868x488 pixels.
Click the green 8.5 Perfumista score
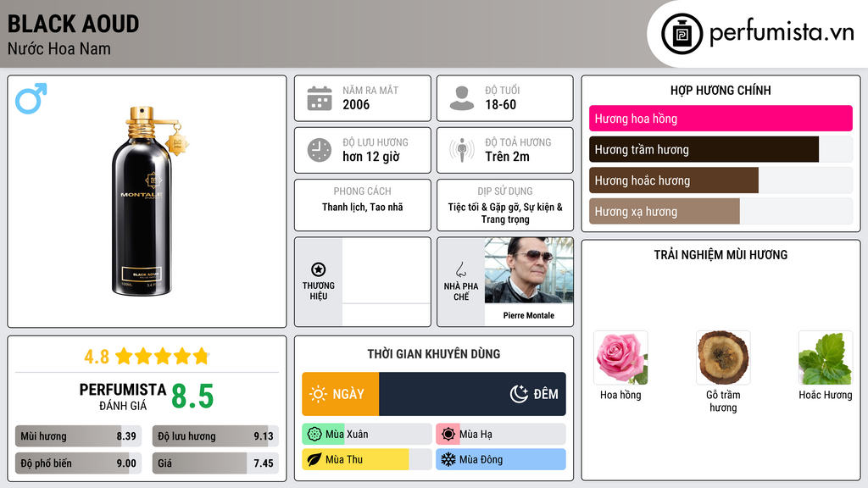(192, 396)
